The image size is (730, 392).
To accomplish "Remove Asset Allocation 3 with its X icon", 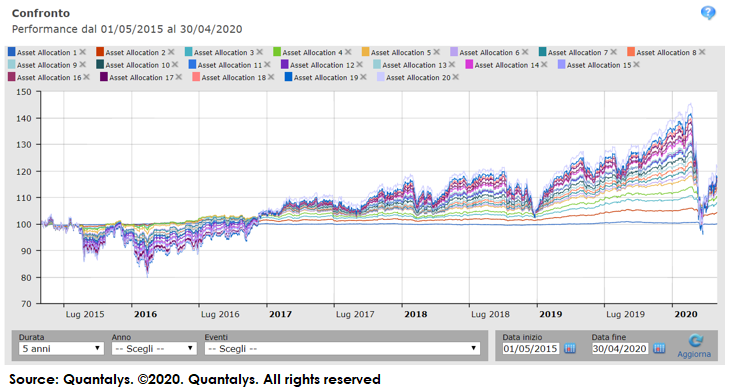I will click(259, 52).
